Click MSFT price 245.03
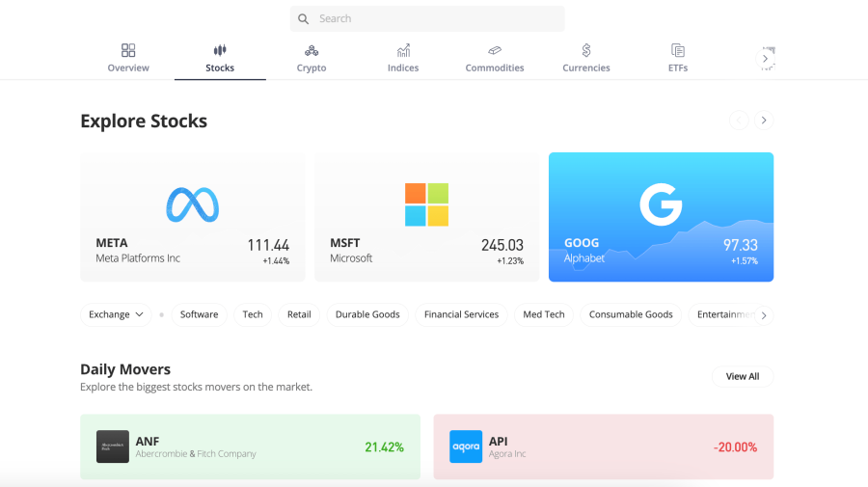Image resolution: width=868 pixels, height=487 pixels. [502, 245]
